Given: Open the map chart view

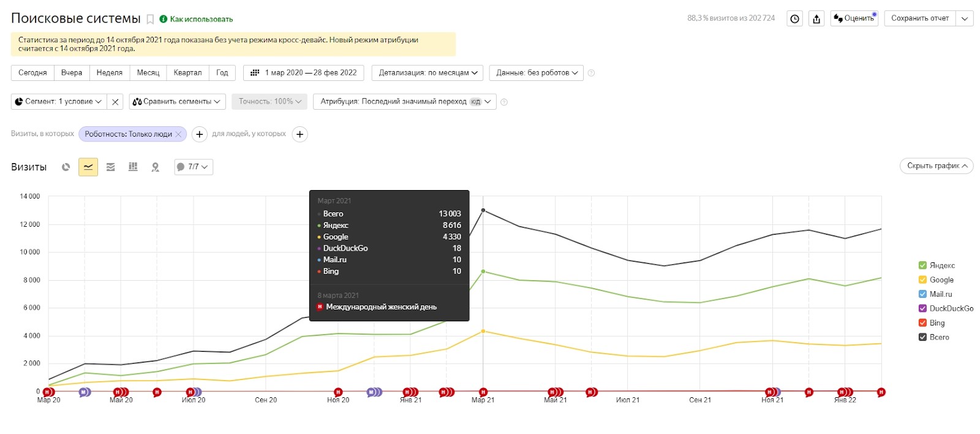Looking at the screenshot, I should click(156, 167).
